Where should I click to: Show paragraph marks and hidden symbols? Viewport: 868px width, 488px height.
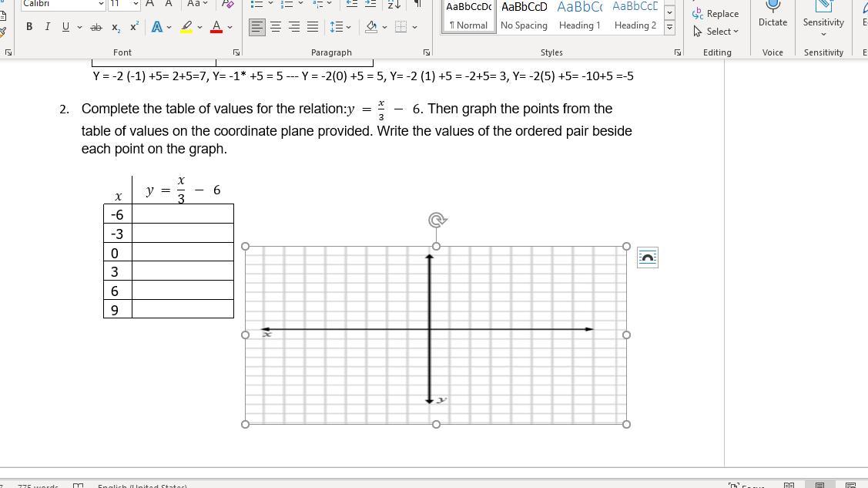pyautogui.click(x=417, y=5)
